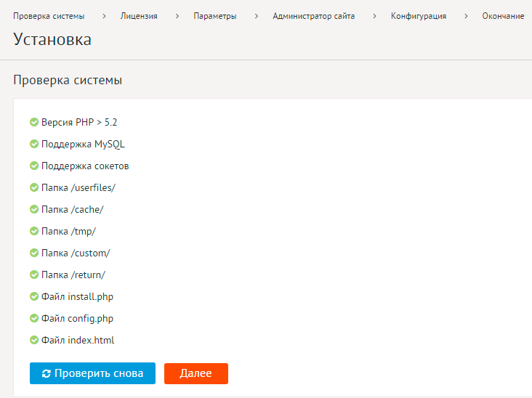532x398 pixels.
Task: Click the check icon beside Папка /userfiles/
Action: point(34,187)
